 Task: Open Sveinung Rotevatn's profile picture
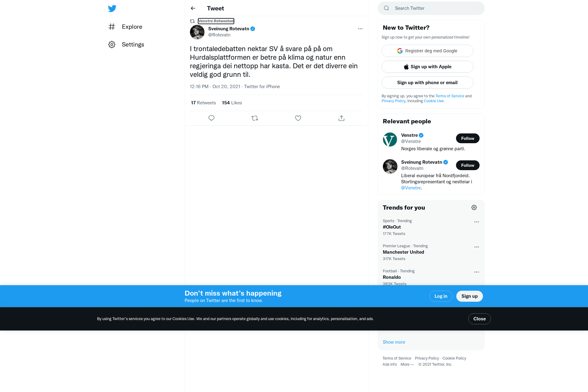197,32
